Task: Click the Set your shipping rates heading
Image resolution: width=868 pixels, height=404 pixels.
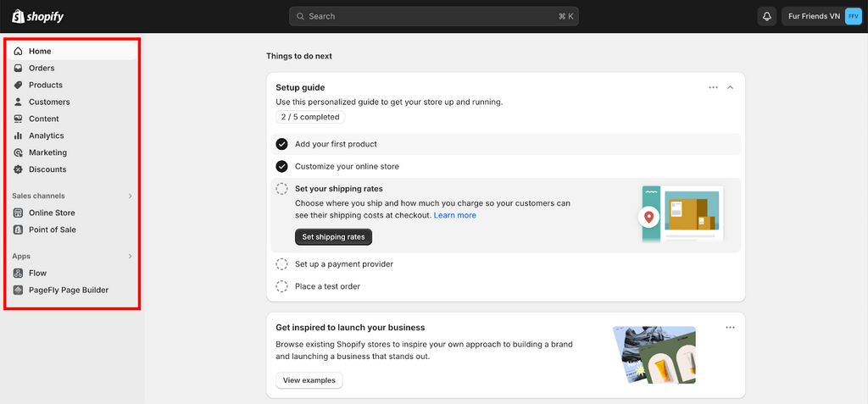Action: pos(339,189)
